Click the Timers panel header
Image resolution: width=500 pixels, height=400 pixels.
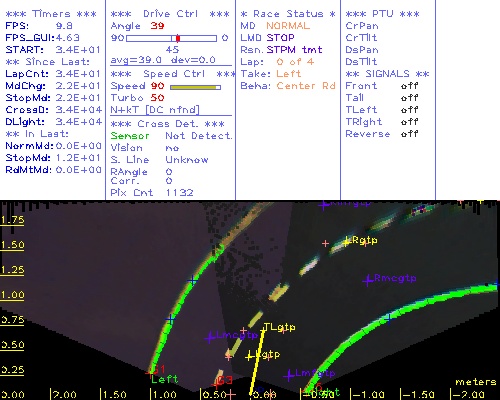(x=51, y=14)
